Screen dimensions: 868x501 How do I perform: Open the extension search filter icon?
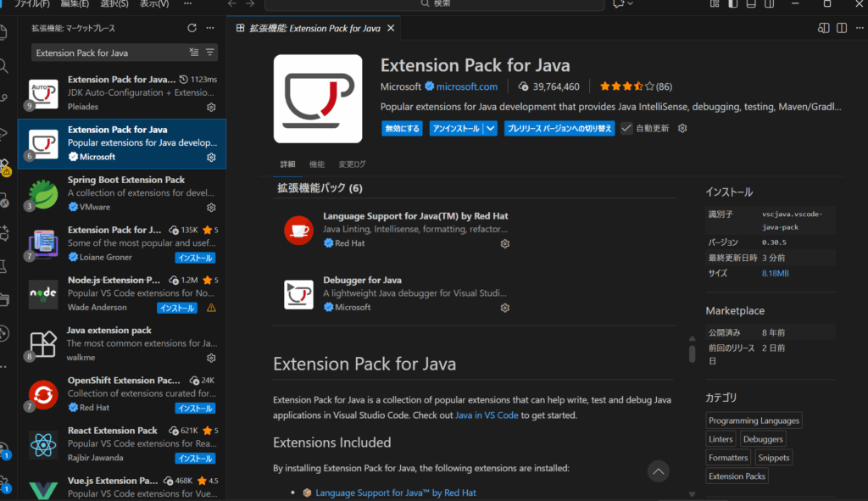click(x=210, y=53)
